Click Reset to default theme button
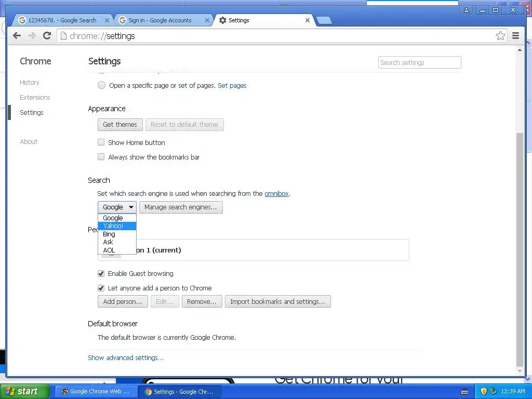This screenshot has height=399, width=532. [x=184, y=125]
